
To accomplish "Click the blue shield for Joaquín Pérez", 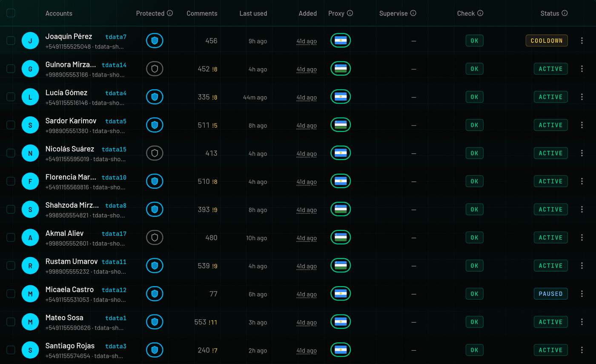I will click(x=155, y=40).
